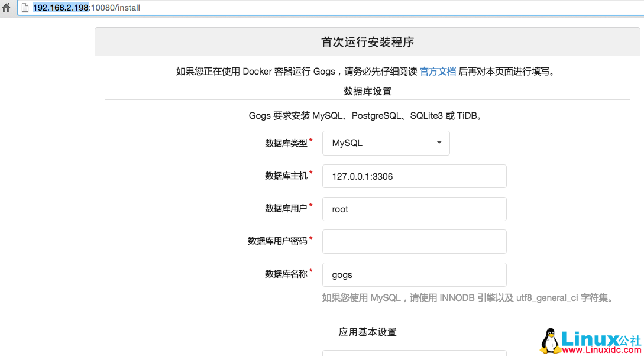This screenshot has width=644, height=356.
Task: Click the root value in database user field
Action: (x=341, y=209)
